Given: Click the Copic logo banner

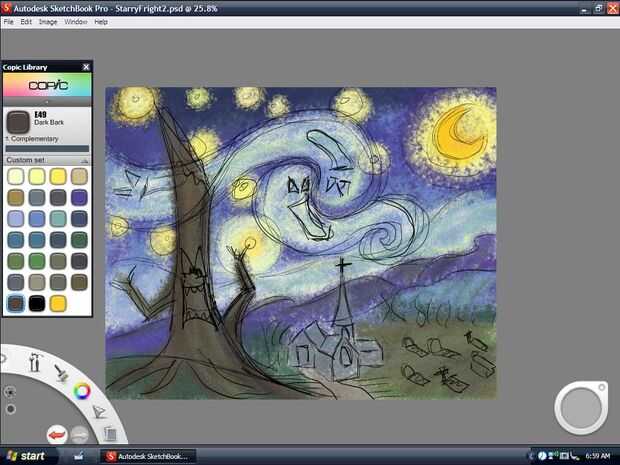Looking at the screenshot, I should pos(47,85).
